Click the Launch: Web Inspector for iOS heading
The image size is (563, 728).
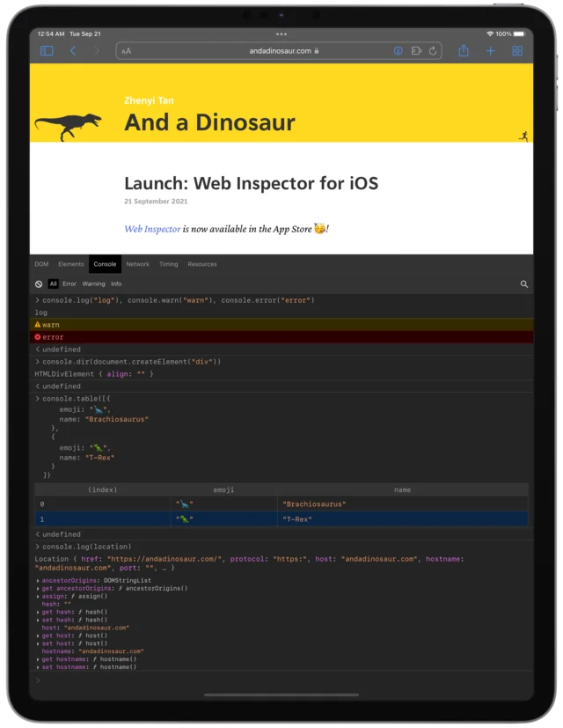[x=251, y=183]
